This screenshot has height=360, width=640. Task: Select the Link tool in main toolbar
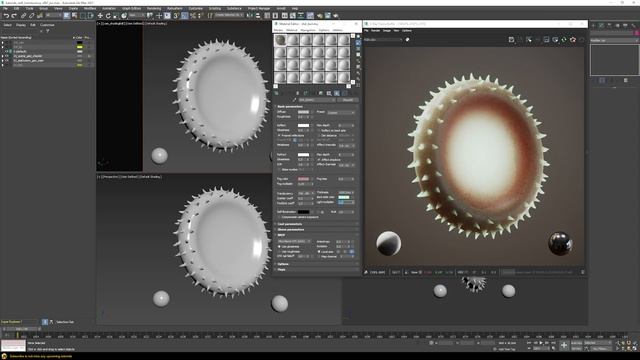[x=23, y=16]
